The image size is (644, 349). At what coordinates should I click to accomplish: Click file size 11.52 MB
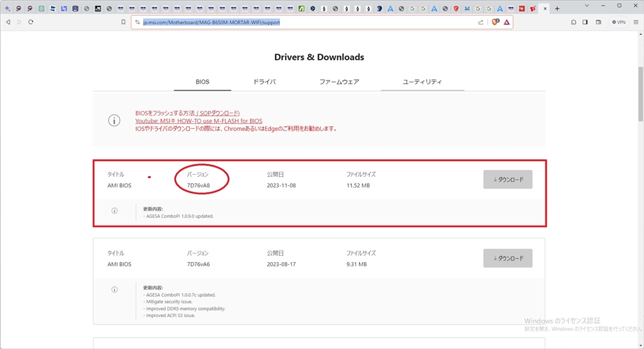point(358,185)
